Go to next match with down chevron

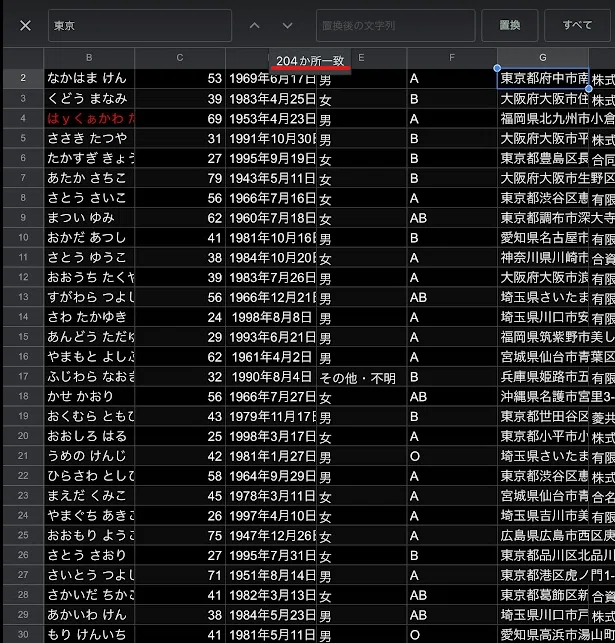coord(287,26)
